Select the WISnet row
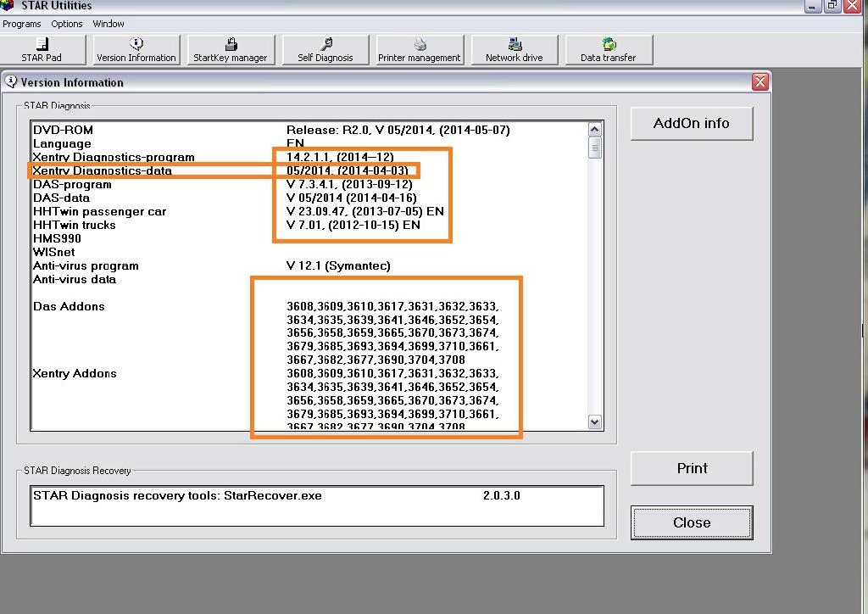 coord(53,252)
